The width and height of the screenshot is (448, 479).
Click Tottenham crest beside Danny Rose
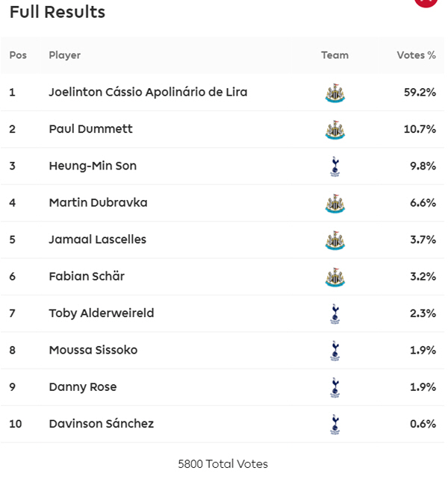(335, 387)
